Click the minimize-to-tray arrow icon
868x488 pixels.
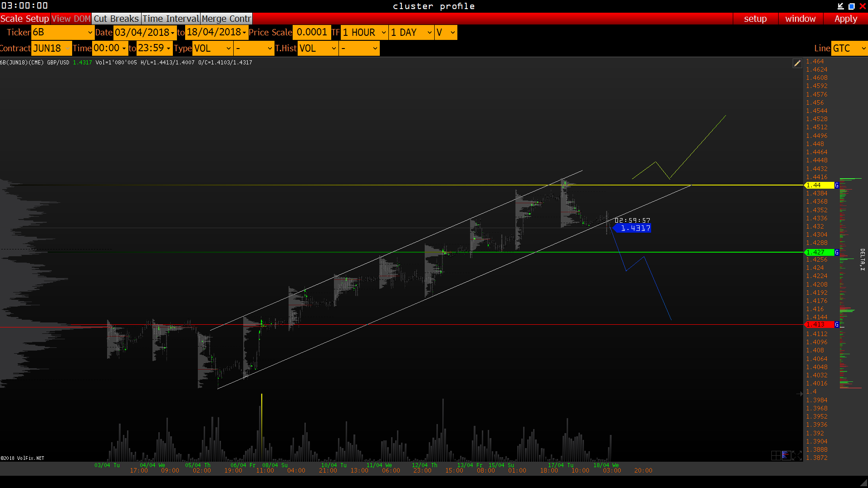tap(840, 6)
